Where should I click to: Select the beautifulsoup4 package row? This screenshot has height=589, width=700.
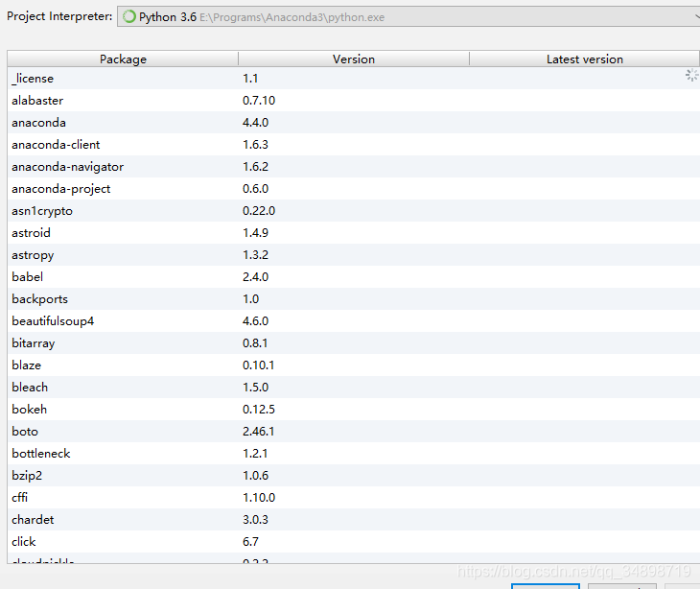coord(354,321)
